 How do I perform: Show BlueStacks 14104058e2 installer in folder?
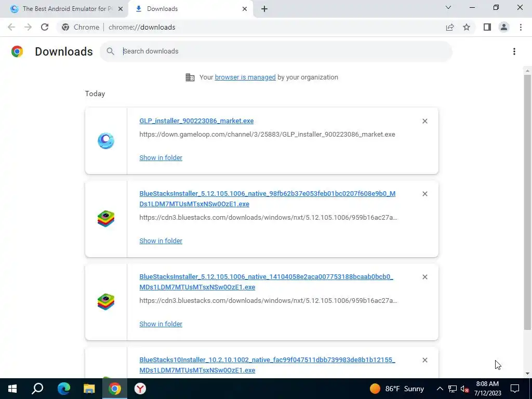[161, 324]
